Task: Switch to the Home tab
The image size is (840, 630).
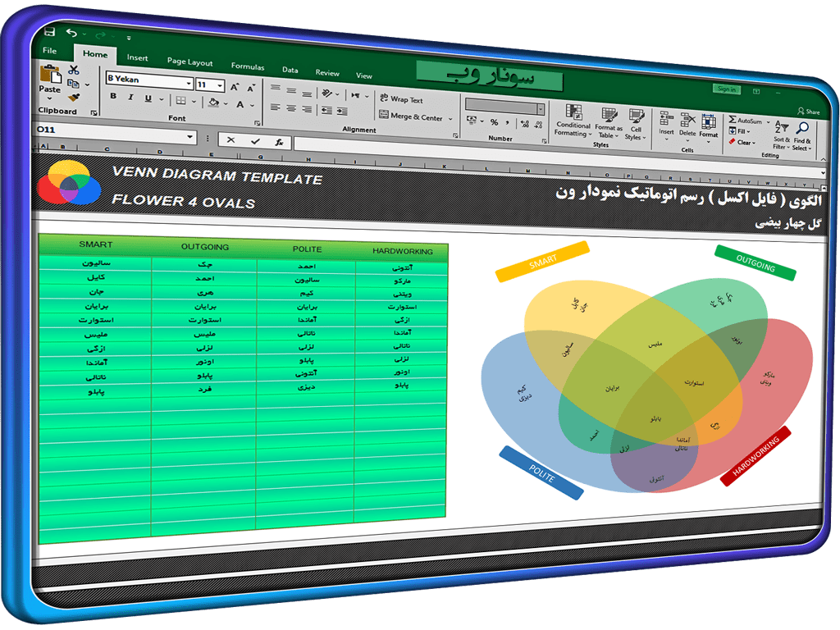Action: 95,54
